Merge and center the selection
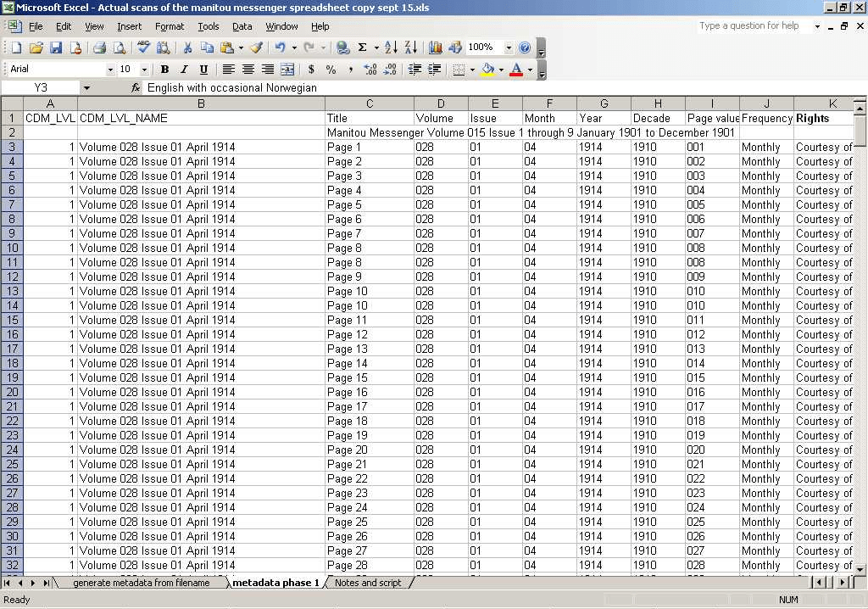The image size is (868, 609). (x=287, y=69)
